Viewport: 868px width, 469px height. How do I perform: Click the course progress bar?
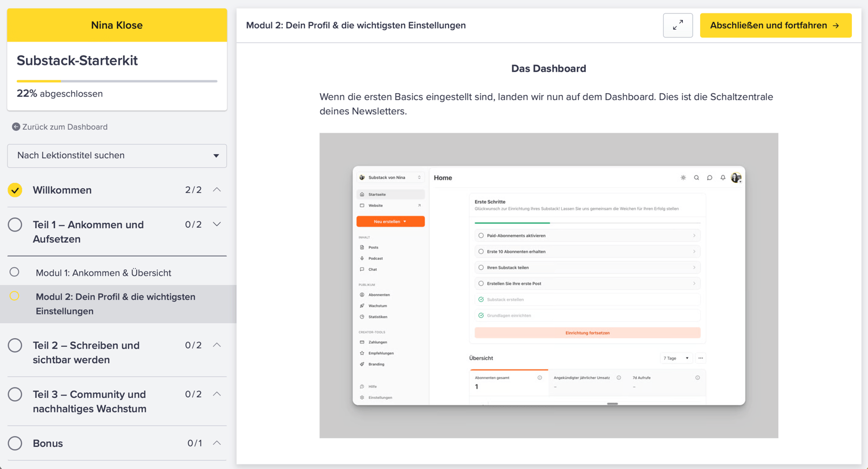pyautogui.click(x=117, y=81)
